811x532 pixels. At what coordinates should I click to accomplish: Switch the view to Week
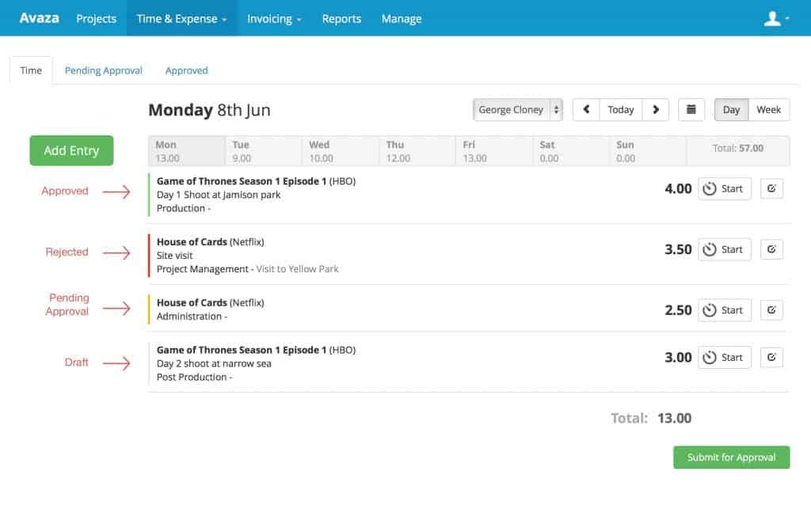pyautogui.click(x=768, y=109)
